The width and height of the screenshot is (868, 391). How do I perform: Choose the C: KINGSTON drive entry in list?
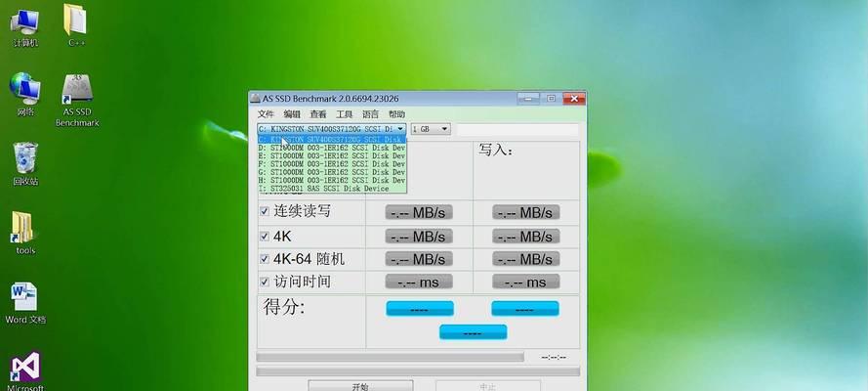pos(332,140)
